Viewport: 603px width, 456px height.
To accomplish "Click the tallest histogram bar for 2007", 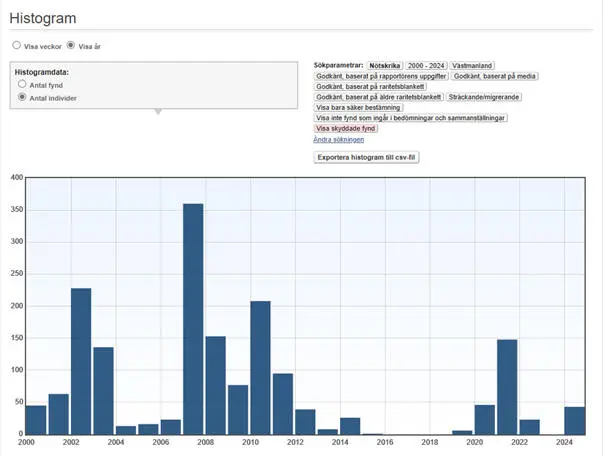I will [193, 318].
